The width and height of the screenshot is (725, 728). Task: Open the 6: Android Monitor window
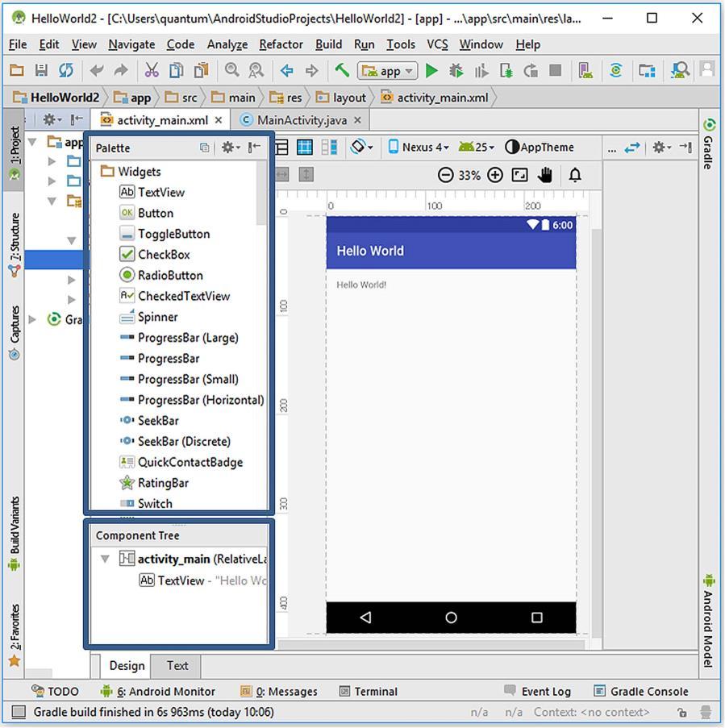[158, 692]
